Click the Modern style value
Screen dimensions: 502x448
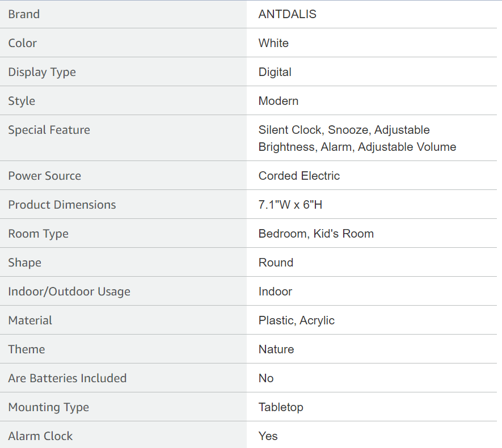click(278, 101)
